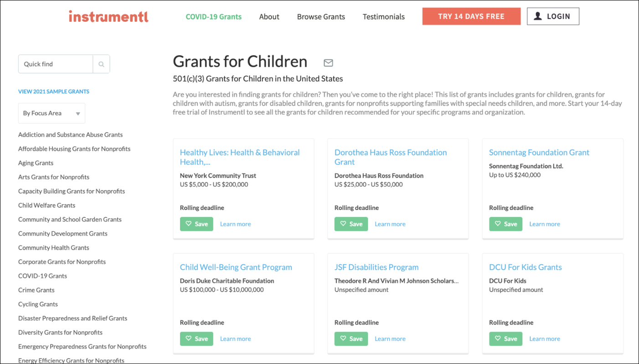Open Learn more on Dorothea Haus Ross grant
Screen dimensions: 639x364
[390, 224]
